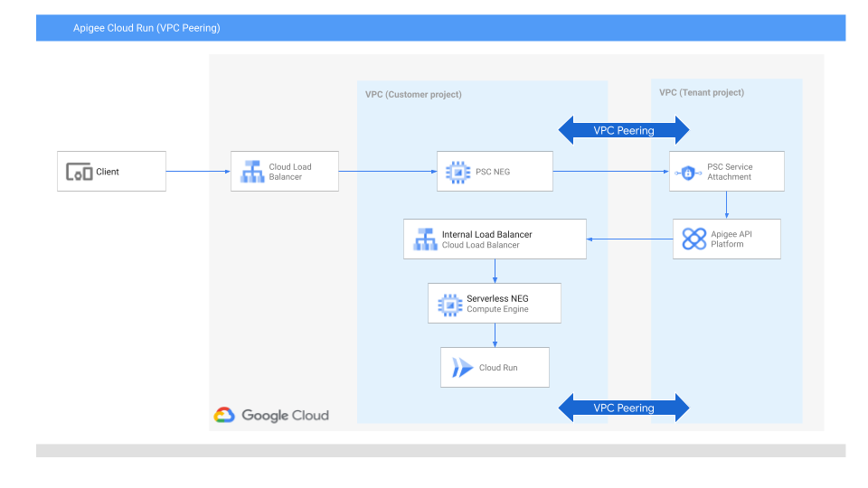Select the 'VPC (Tenant project)' heading

coord(702,92)
